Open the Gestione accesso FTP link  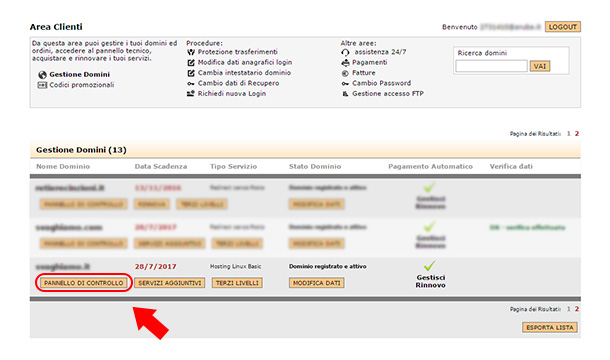tap(388, 94)
